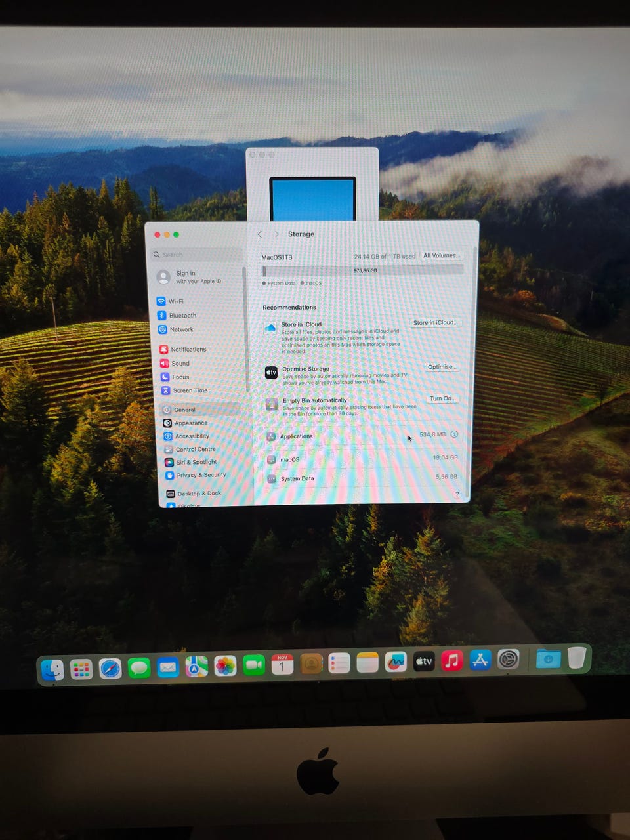Click the "534,8 MB" Applications size value
The height and width of the screenshot is (840, 630).
[x=432, y=434]
